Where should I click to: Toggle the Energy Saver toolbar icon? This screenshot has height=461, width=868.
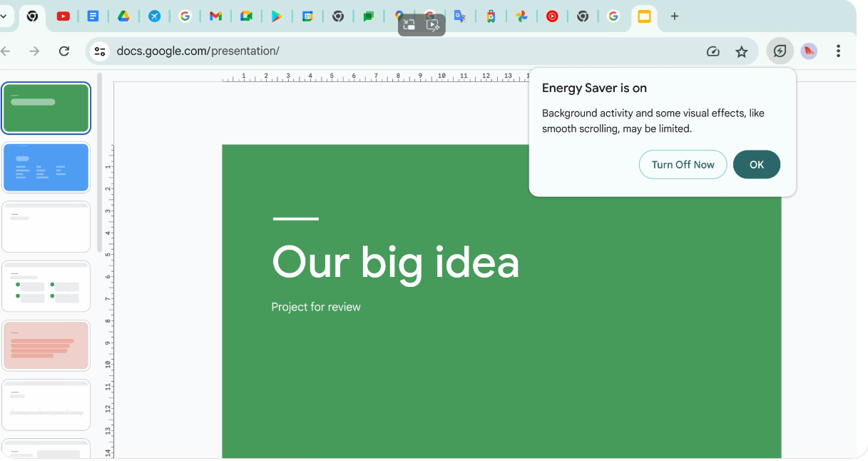780,51
